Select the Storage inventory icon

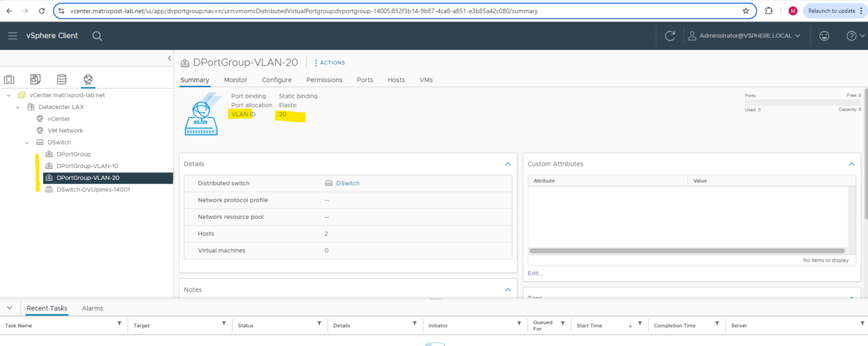point(62,80)
